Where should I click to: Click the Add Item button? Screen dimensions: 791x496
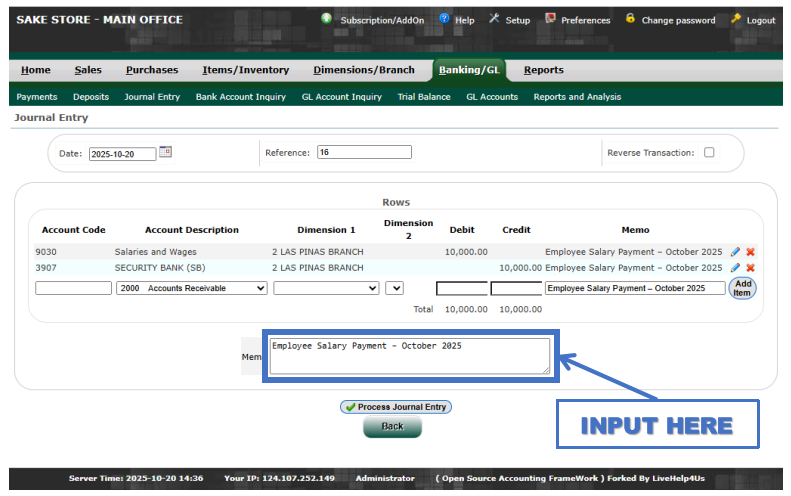(742, 288)
